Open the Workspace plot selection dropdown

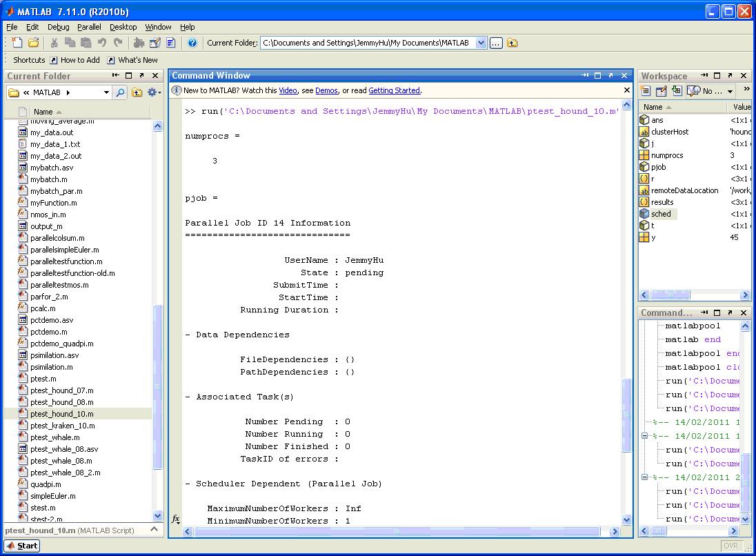730,91
